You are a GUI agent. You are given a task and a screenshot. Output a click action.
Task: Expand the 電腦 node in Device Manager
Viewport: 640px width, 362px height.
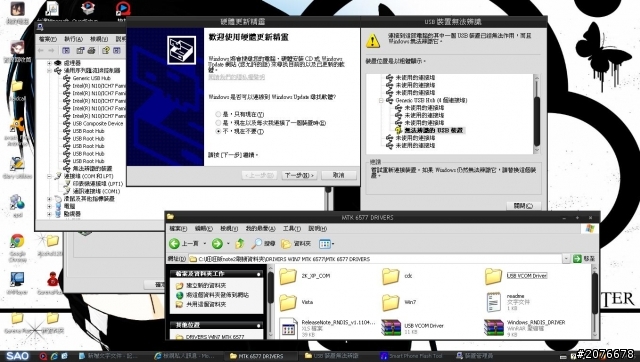[x=49, y=207]
